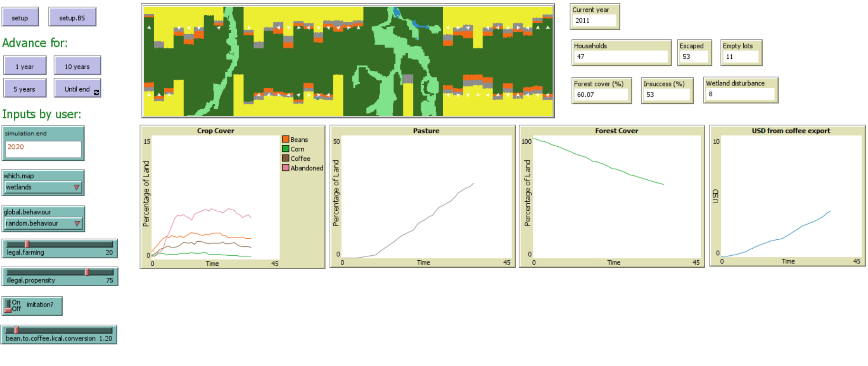The width and height of the screenshot is (868, 366).
Task: Start the Until end forever button
Action: click(77, 89)
